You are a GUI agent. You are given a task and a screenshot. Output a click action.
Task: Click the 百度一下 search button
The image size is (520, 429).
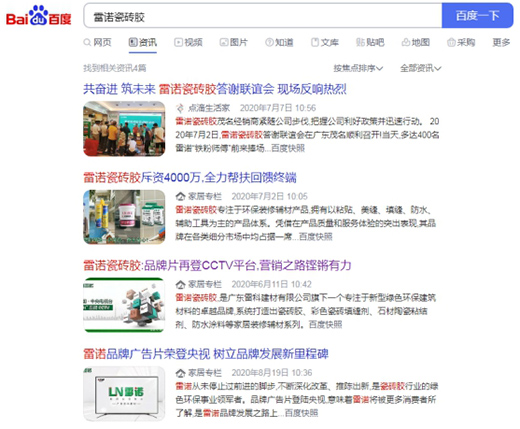click(x=477, y=15)
